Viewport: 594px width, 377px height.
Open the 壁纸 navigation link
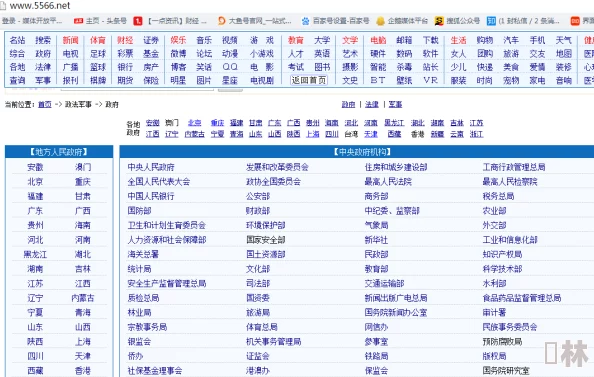(x=404, y=80)
